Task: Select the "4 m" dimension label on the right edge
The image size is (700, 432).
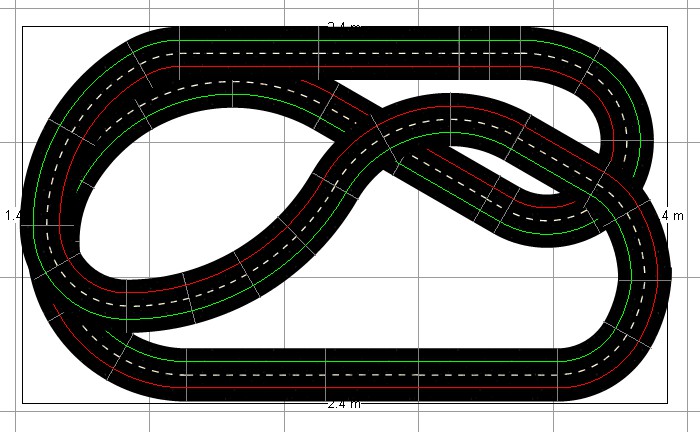Action: click(x=672, y=215)
